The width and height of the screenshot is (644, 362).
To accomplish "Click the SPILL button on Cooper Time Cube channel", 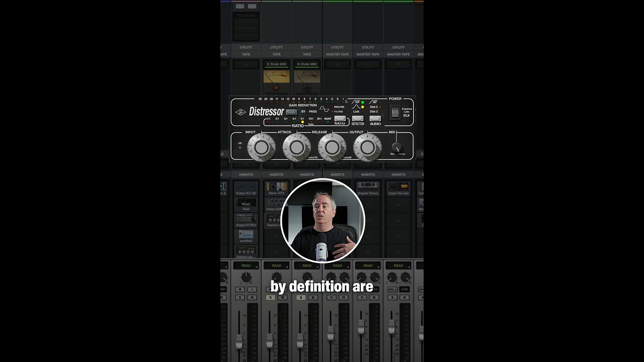I will (x=392, y=290).
